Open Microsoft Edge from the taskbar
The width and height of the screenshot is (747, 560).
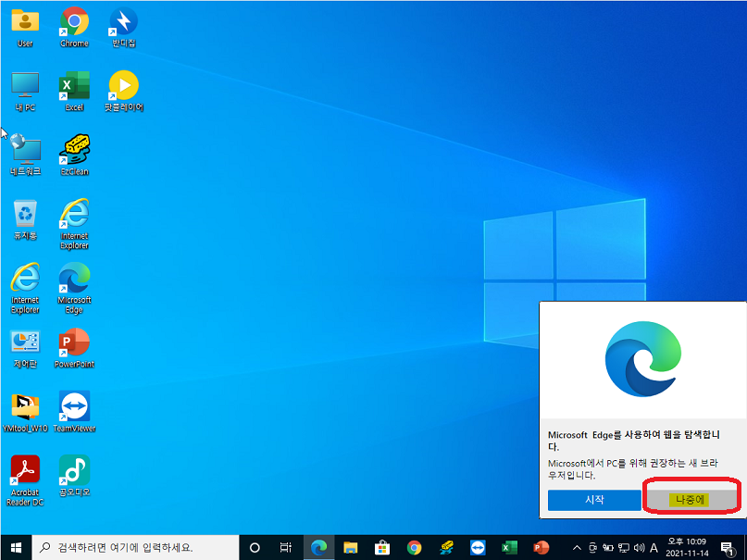[318, 548]
